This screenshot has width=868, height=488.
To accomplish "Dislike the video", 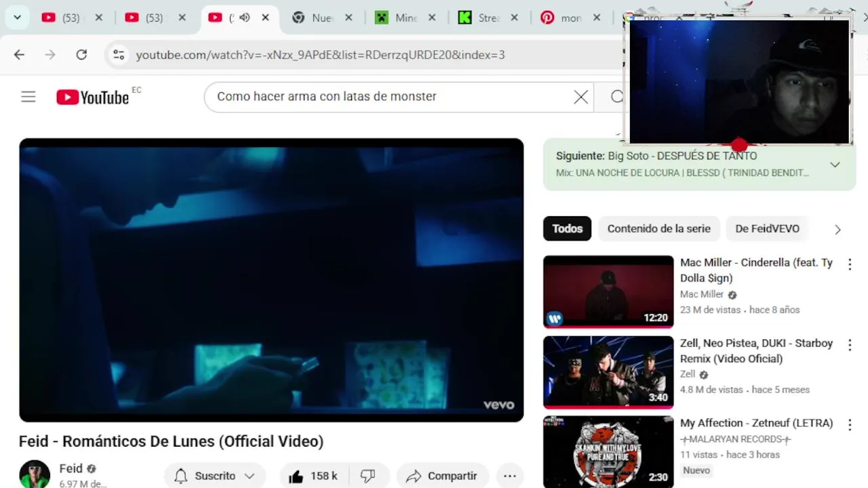I will 368,476.
